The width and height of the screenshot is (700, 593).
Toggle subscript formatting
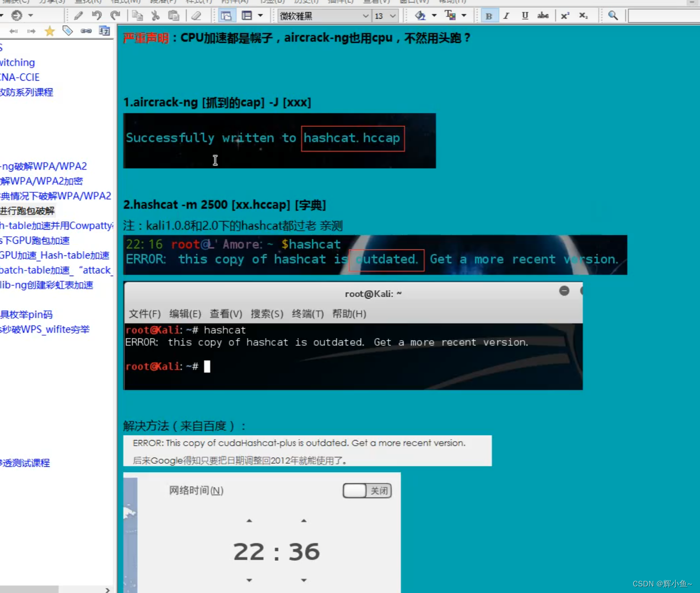(x=583, y=16)
